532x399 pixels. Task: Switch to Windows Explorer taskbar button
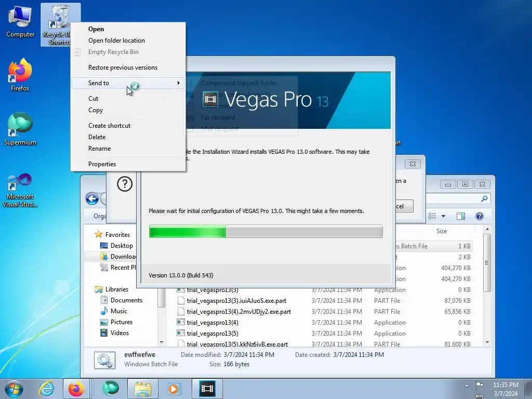click(x=143, y=389)
